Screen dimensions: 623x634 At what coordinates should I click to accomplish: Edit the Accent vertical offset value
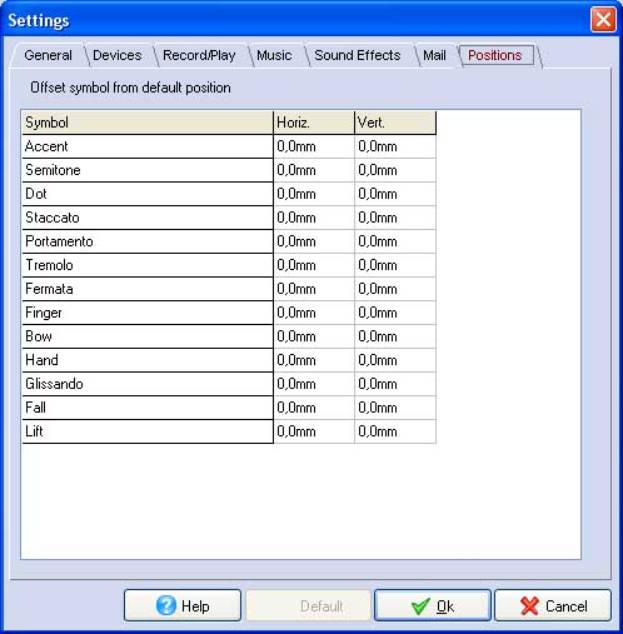point(395,146)
